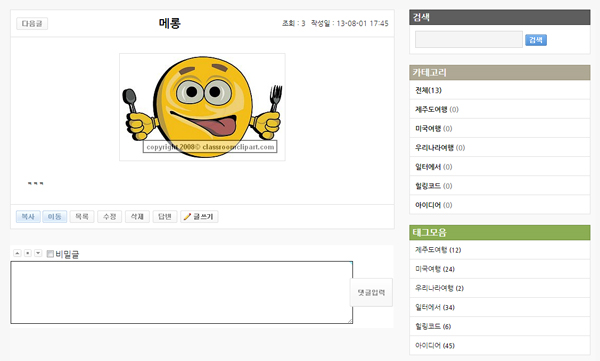The height and width of the screenshot is (361, 600).
Task: Select category 힐링코드 (0)
Action: (x=434, y=186)
